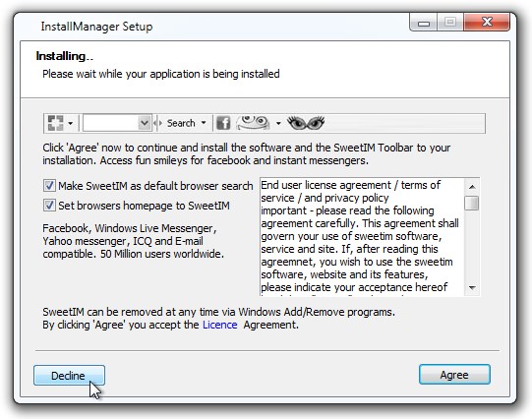Click inside the toolbar search input box

pos(110,123)
